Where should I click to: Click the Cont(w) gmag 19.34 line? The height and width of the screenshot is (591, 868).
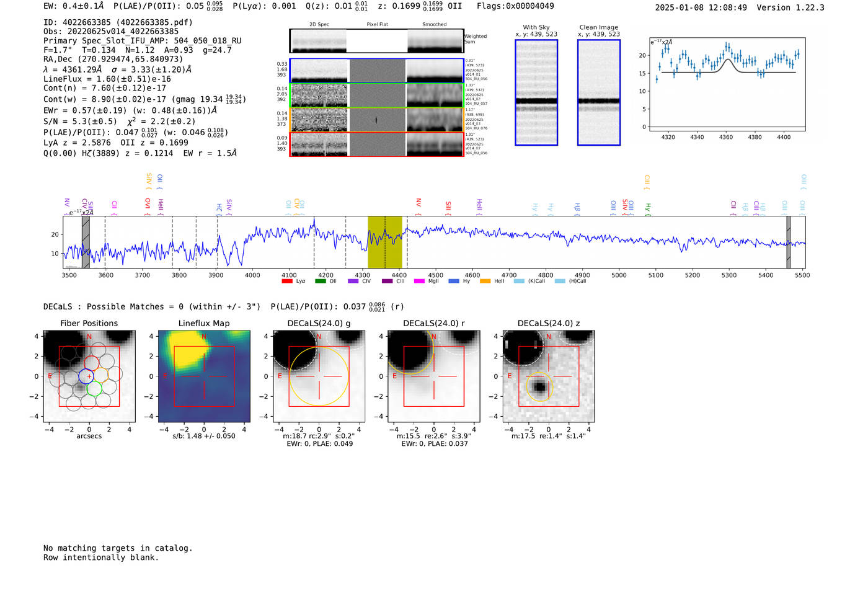[145, 99]
